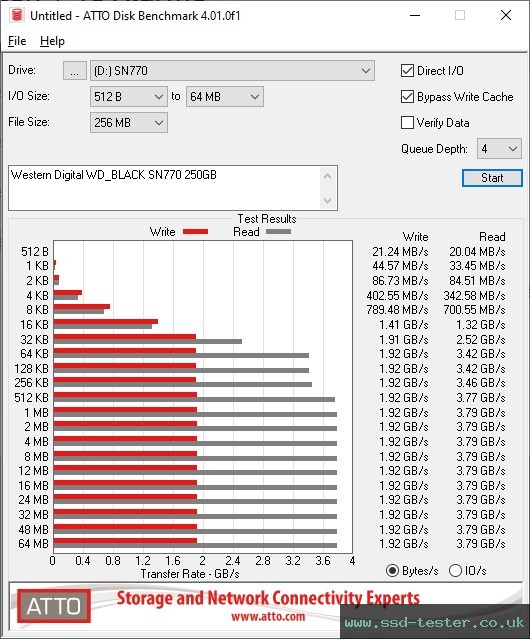
Task: Click the 256 KB read result 3.46 GB/s
Action: point(481,383)
